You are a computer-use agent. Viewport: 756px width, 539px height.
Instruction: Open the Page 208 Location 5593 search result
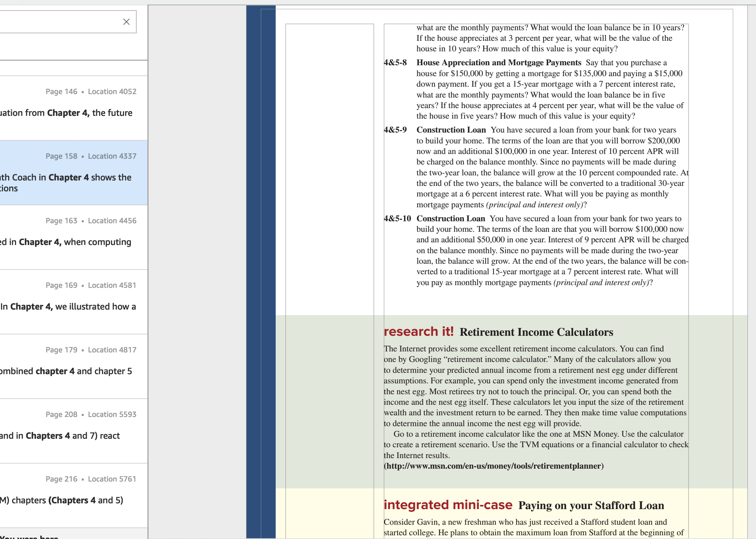coord(74,431)
